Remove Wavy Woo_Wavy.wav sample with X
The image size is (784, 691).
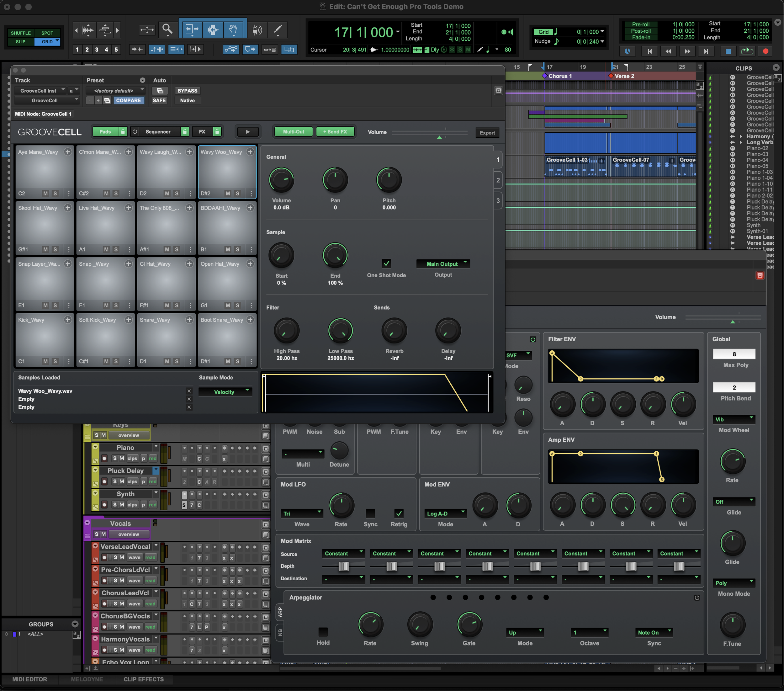[189, 391]
